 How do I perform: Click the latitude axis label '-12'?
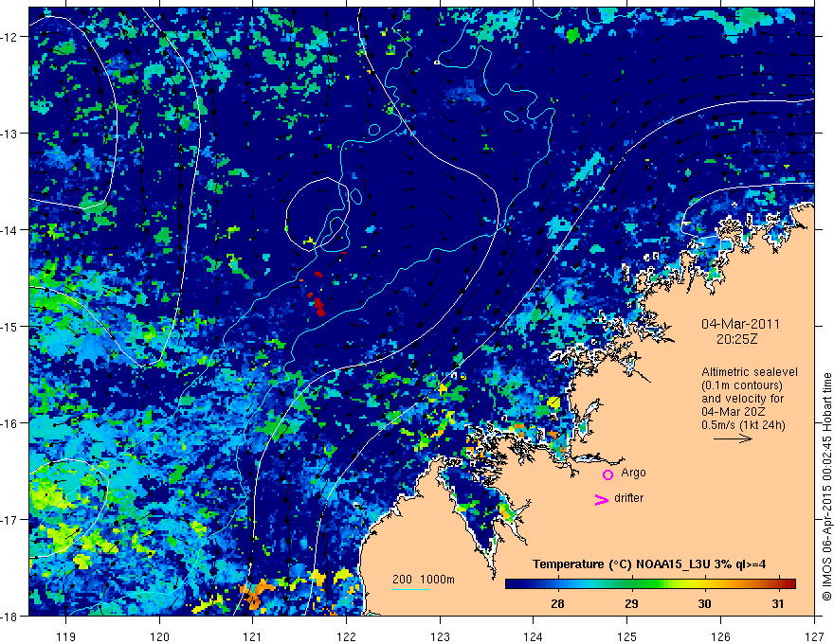tap(10, 37)
